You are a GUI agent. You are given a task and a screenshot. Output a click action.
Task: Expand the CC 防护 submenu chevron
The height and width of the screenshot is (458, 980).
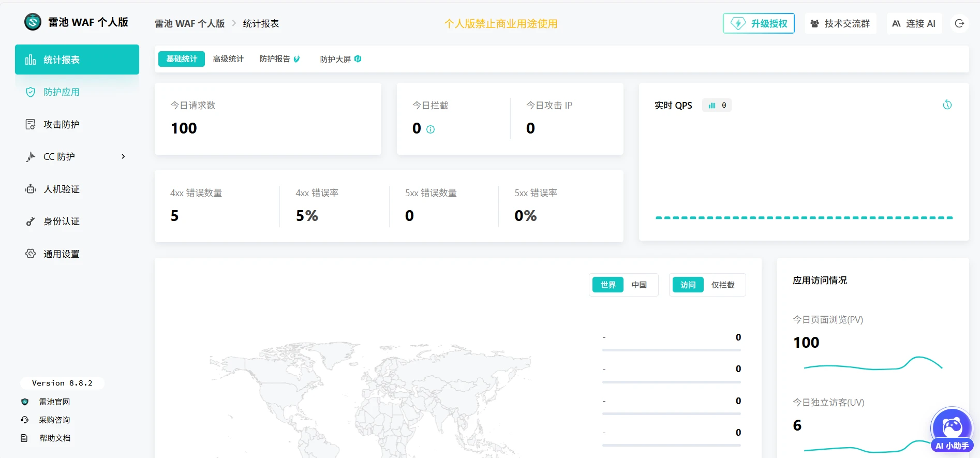123,156
